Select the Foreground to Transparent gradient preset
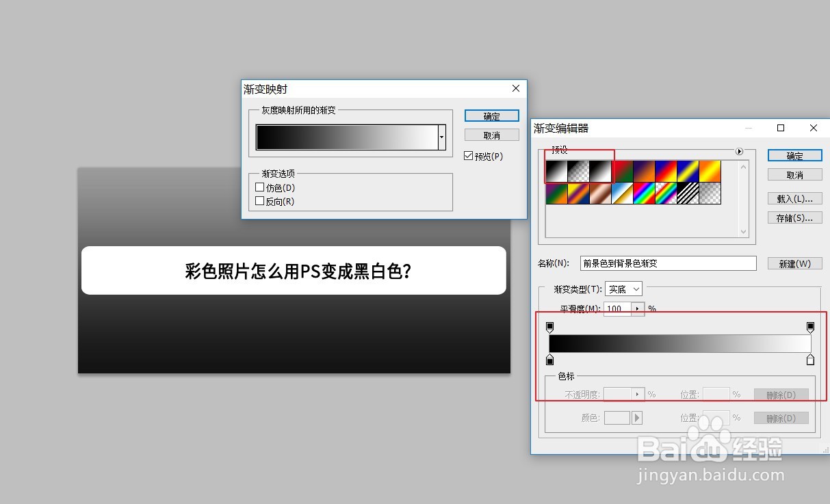 click(x=578, y=171)
